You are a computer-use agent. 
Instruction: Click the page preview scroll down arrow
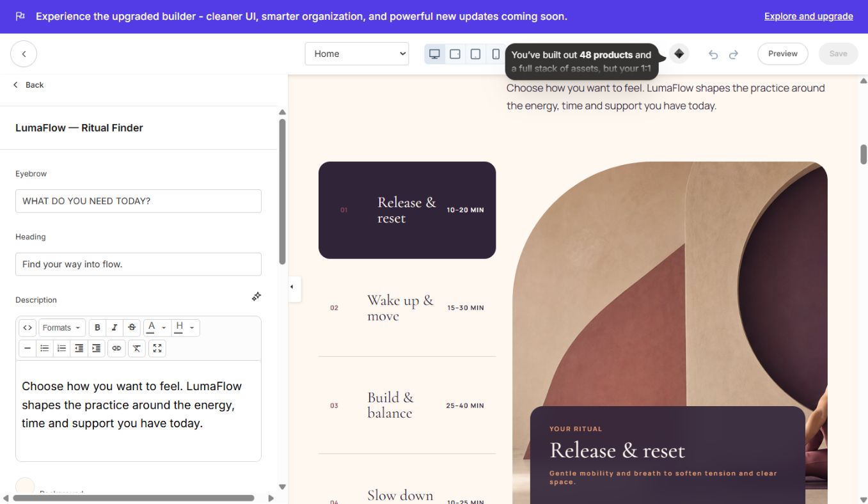[864, 499]
